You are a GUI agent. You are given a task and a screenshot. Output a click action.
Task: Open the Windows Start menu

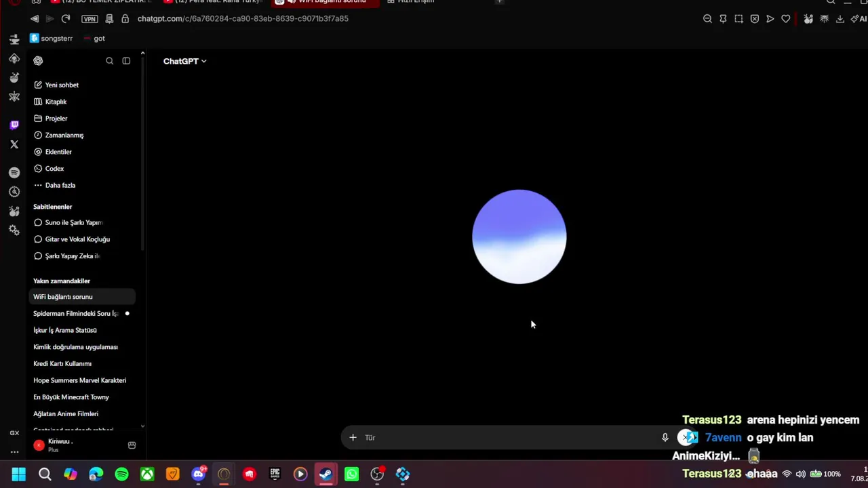18,474
